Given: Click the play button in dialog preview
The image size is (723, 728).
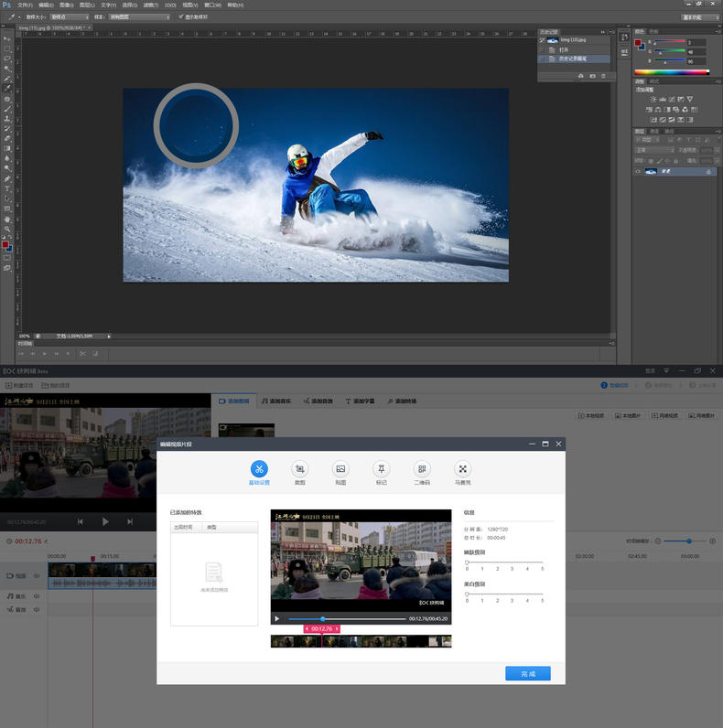Looking at the screenshot, I should coord(277,619).
